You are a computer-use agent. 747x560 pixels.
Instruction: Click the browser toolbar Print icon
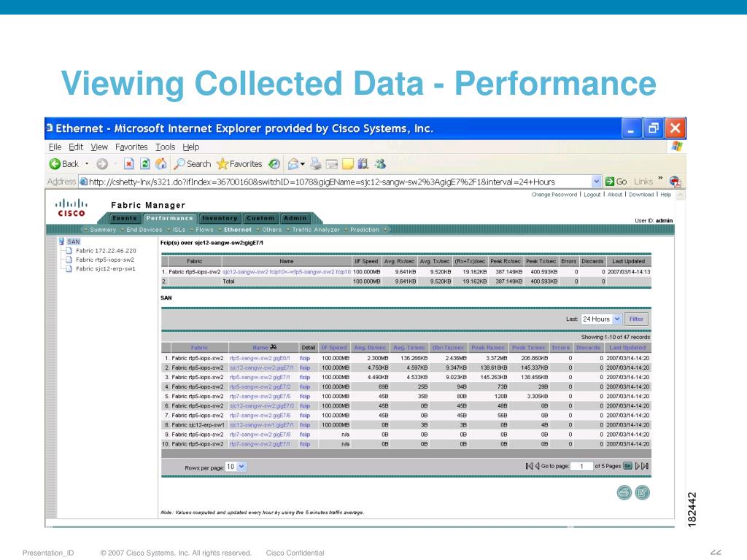coord(315,164)
